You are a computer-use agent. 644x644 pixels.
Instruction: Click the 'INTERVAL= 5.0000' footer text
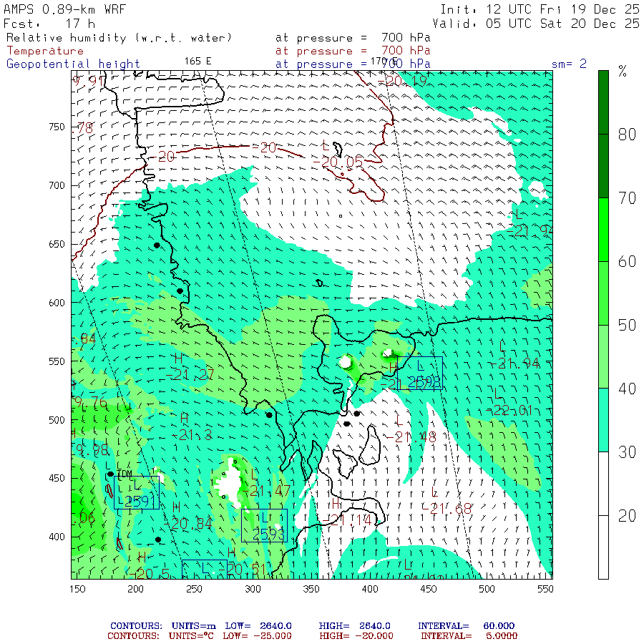(x=469, y=636)
